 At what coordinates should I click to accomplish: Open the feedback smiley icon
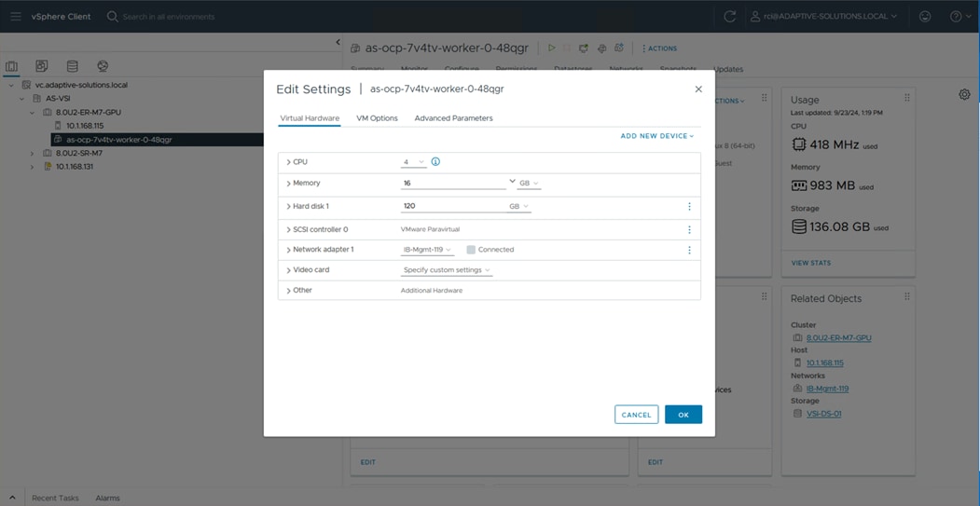pyautogui.click(x=925, y=17)
